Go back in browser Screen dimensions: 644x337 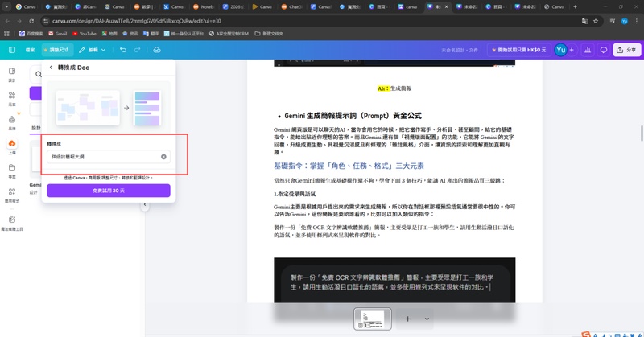(7, 21)
